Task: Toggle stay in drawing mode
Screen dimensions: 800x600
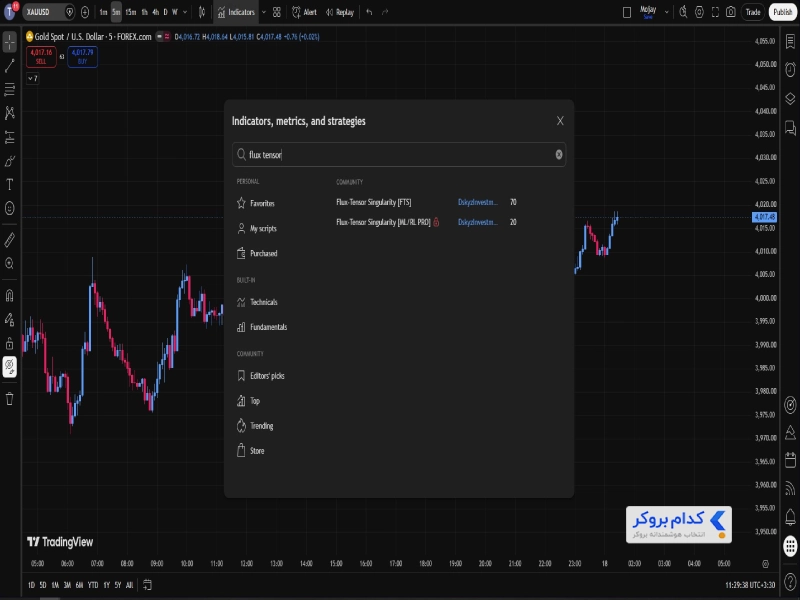Action: click(10, 319)
